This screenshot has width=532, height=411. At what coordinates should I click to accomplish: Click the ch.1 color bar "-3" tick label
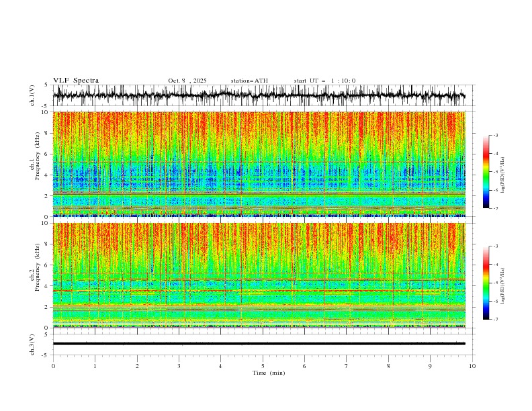coord(495,135)
